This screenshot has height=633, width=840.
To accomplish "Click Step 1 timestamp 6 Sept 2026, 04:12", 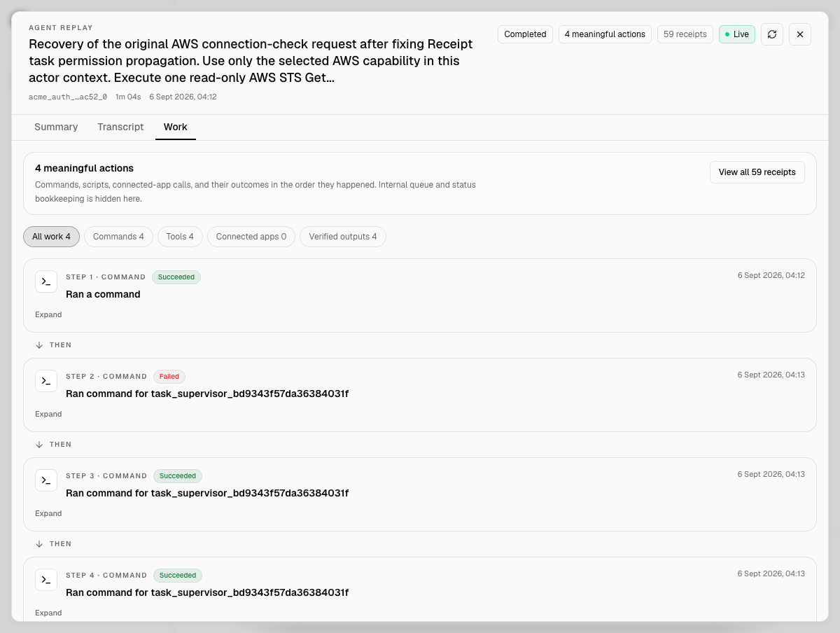I will pos(771,276).
